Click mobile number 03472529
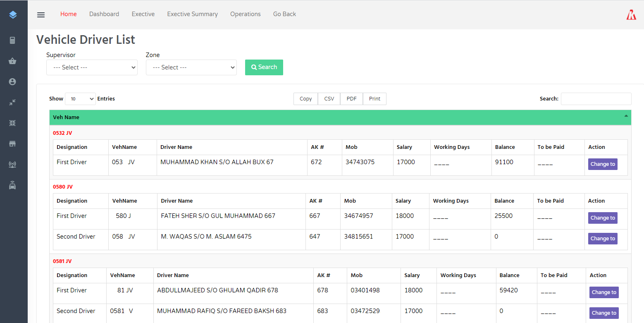The width and height of the screenshot is (644, 323). (365, 311)
